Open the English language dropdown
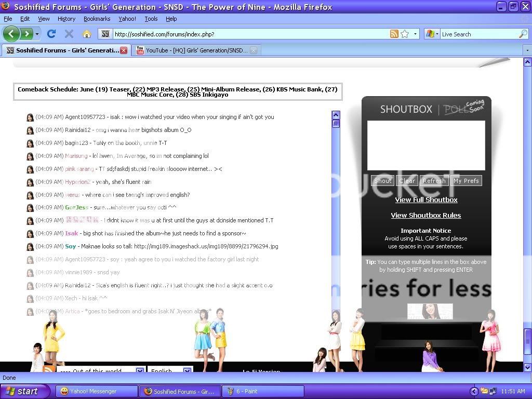 pyautogui.click(x=170, y=370)
